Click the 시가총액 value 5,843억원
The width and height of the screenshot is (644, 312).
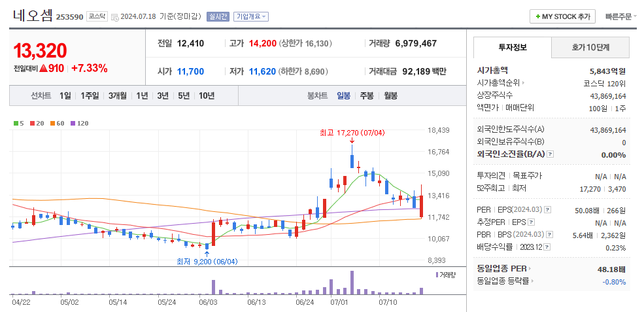(608, 71)
